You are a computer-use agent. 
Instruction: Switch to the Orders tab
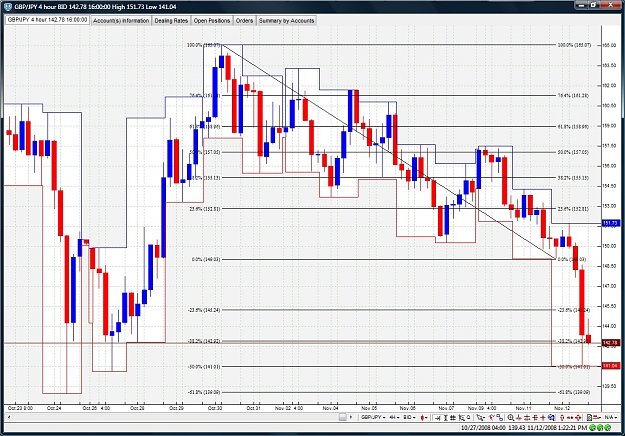pyautogui.click(x=244, y=20)
